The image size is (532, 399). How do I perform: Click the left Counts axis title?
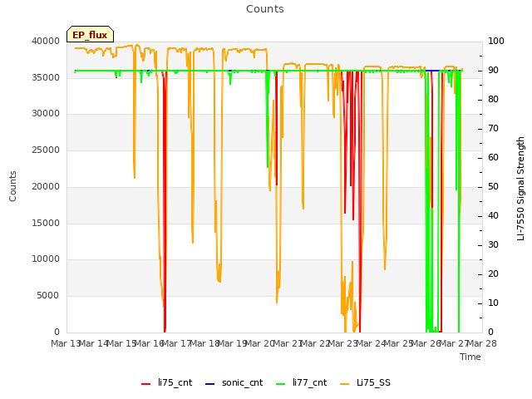point(12,186)
